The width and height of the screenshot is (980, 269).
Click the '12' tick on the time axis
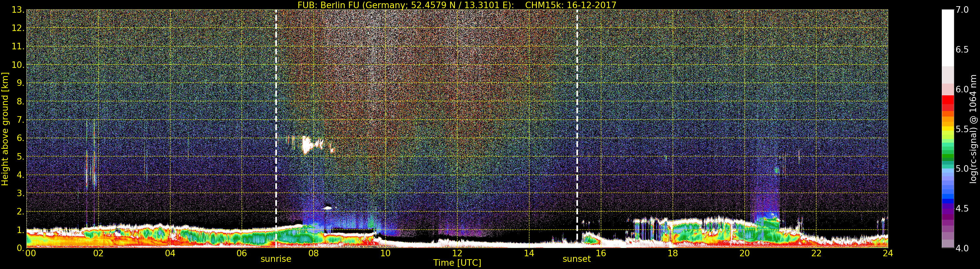pyautogui.click(x=457, y=253)
